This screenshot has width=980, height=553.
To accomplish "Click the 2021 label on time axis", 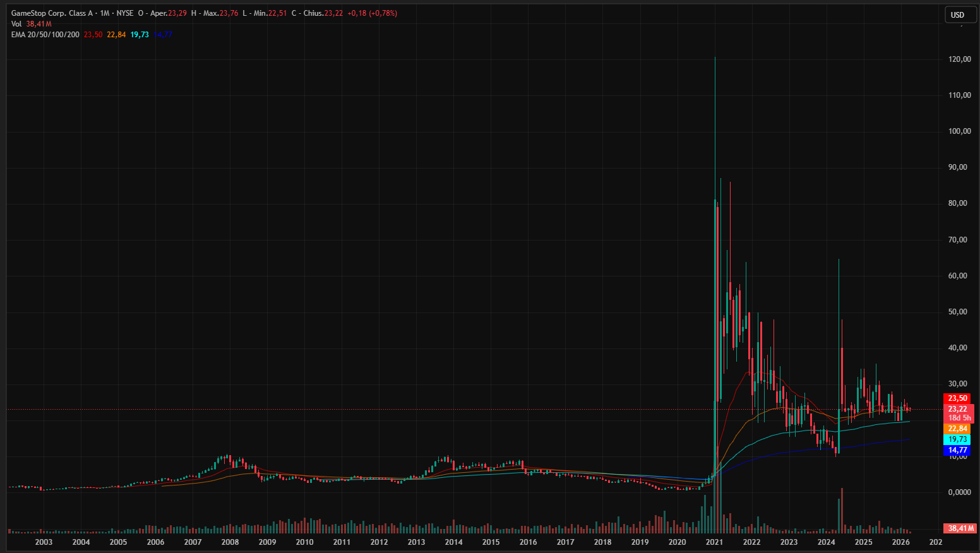I will 714,542.
